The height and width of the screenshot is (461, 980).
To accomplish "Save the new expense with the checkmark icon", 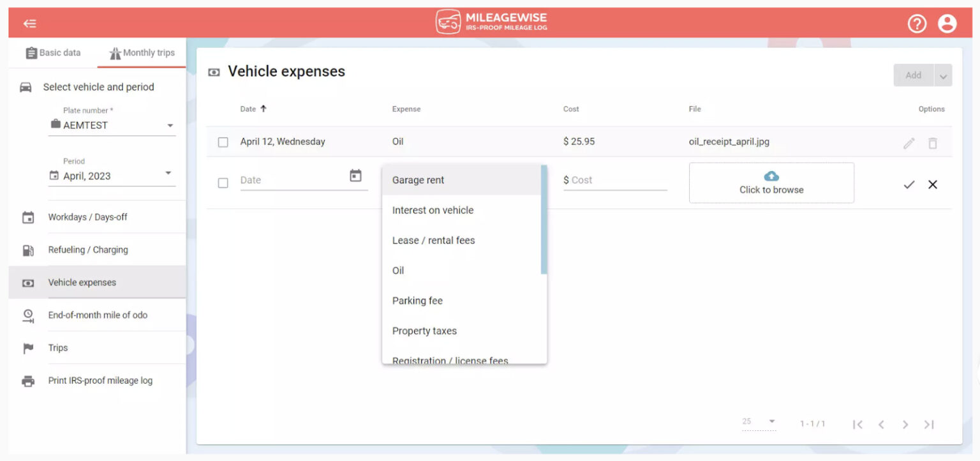I will click(909, 185).
